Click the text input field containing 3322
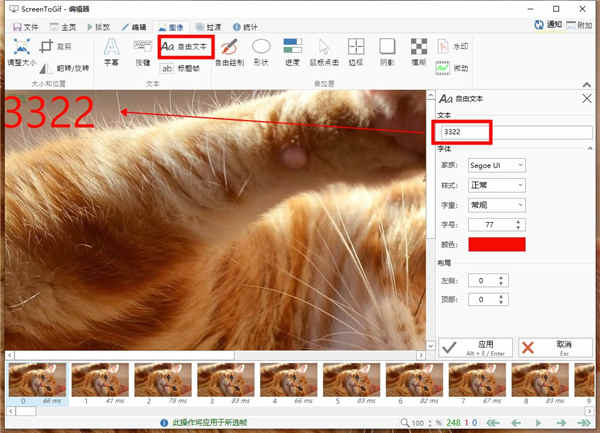Screen dimensions: 600x433 click(517, 132)
